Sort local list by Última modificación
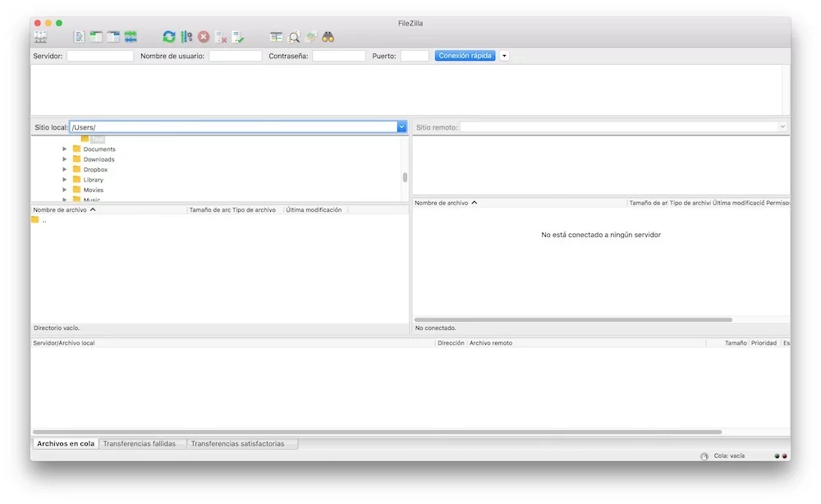Viewport: 821px width, 504px height. click(x=316, y=210)
